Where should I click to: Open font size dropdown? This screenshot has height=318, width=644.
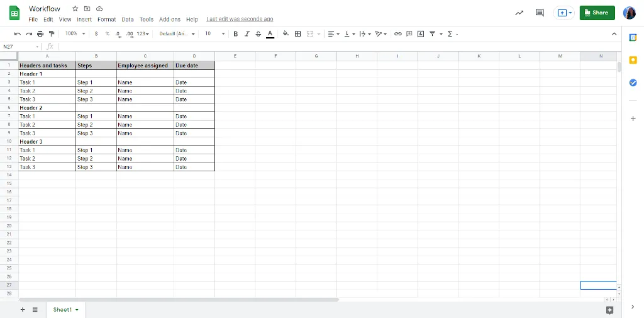[215, 34]
